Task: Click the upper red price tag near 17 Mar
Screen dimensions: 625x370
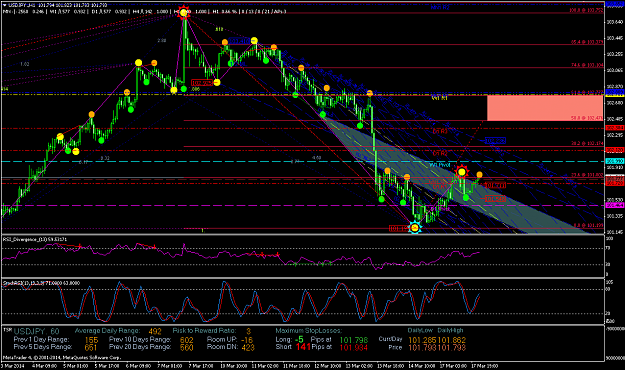Action: [495, 185]
